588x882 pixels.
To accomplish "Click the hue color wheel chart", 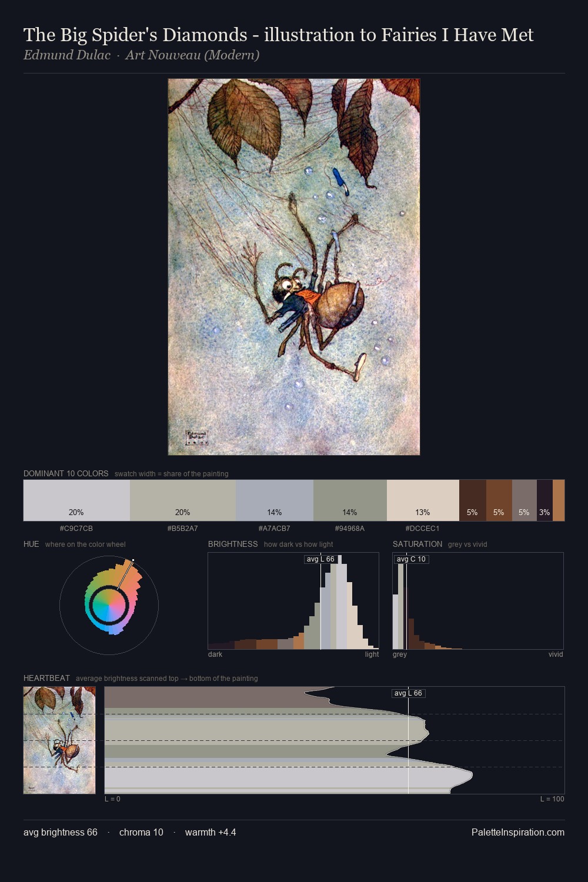I will tap(109, 604).
